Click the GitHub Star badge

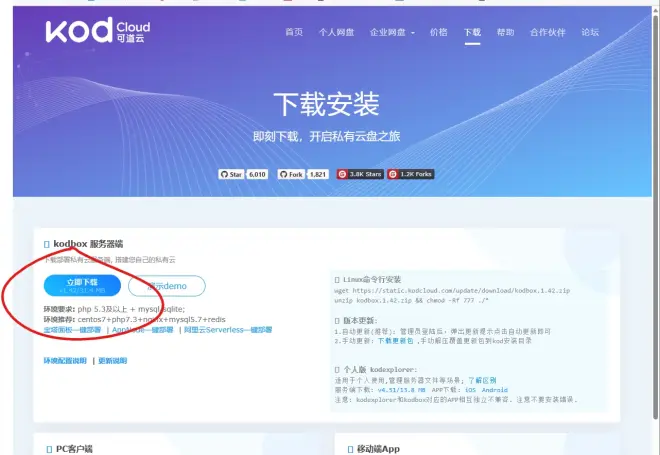232,174
